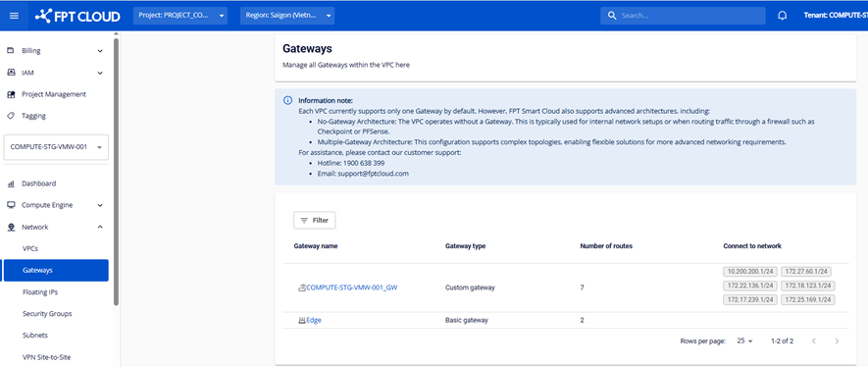Expand the IAM menu chevron

tap(100, 73)
